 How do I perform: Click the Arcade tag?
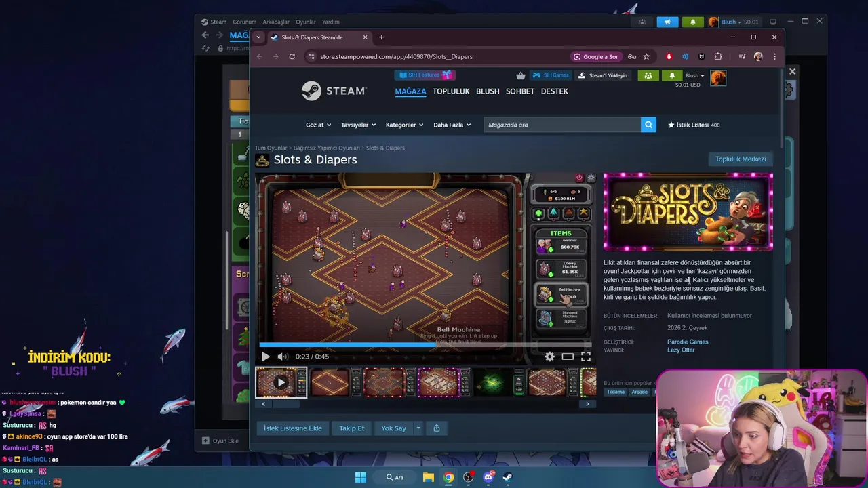click(639, 392)
